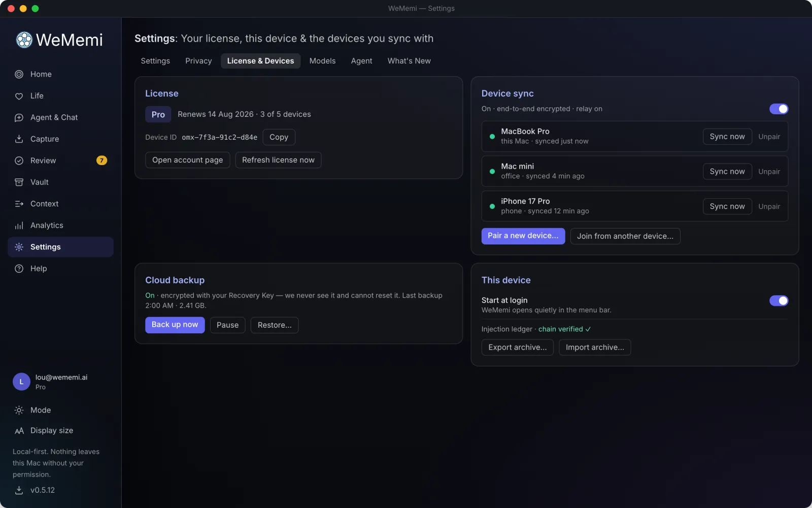Click Sync now for Mac mini
The height and width of the screenshot is (508, 812).
pyautogui.click(x=727, y=172)
